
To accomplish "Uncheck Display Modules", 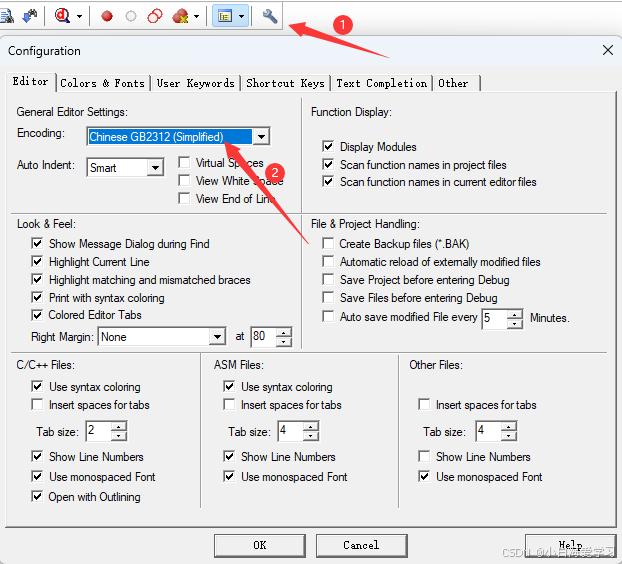I will (x=328, y=146).
